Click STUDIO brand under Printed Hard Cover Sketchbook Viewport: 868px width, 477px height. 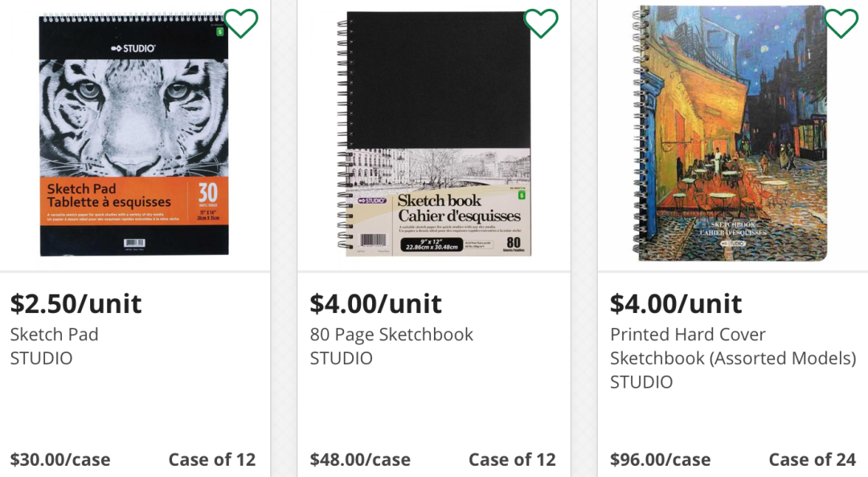pyautogui.click(x=641, y=381)
